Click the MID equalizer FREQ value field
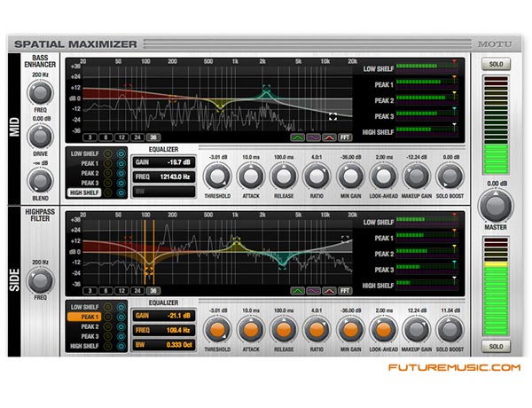 click(163, 177)
